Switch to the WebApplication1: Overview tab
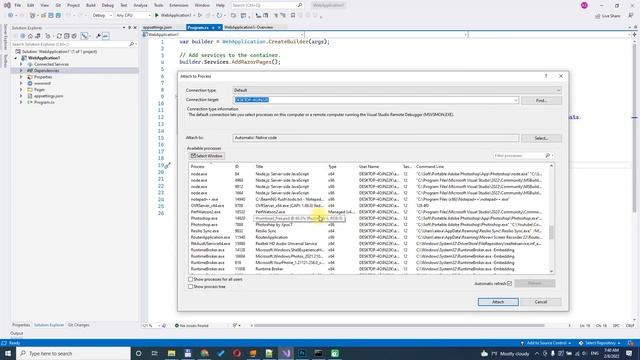Image resolution: width=640 pixels, height=360 pixels. (249, 27)
